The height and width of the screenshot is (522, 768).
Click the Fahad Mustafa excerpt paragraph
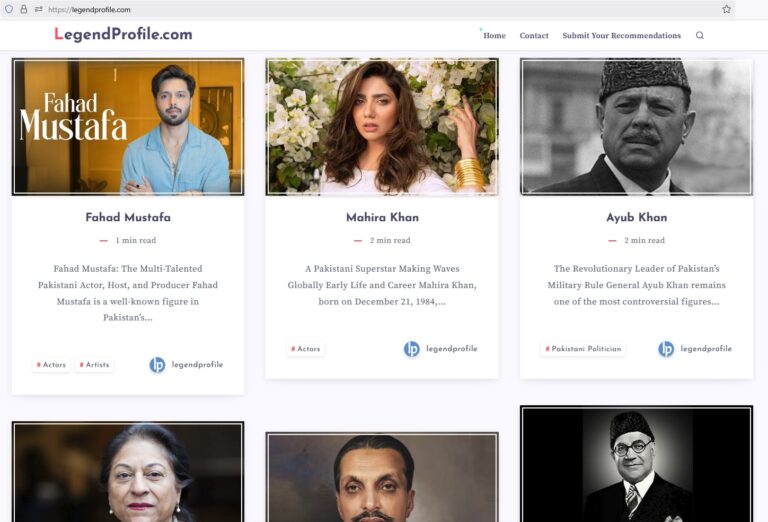tap(128, 293)
